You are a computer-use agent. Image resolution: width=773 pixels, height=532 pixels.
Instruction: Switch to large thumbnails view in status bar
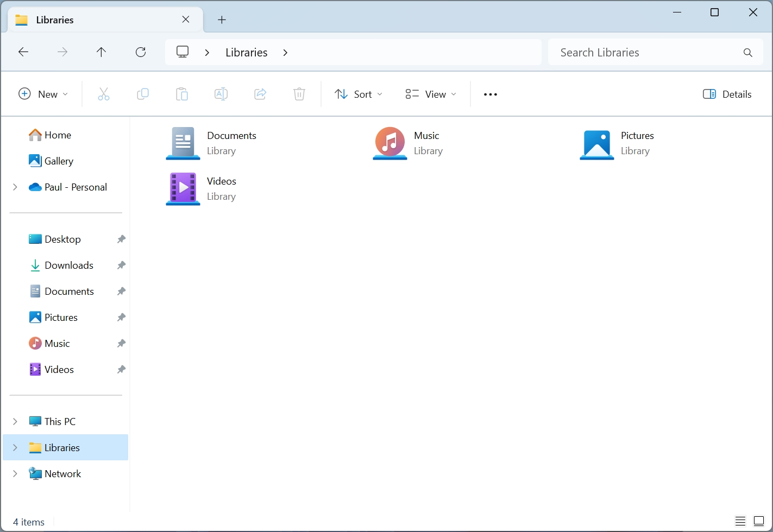click(x=759, y=521)
